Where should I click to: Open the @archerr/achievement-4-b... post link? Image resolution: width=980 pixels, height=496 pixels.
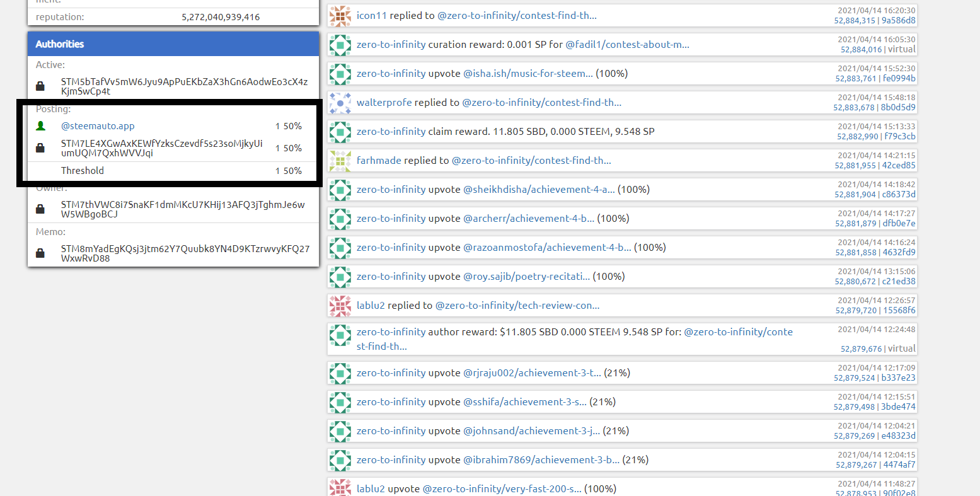[529, 219]
